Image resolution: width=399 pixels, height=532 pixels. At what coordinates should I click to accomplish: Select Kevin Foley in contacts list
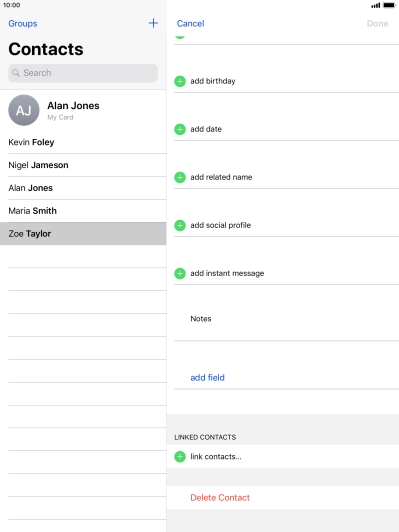83,142
